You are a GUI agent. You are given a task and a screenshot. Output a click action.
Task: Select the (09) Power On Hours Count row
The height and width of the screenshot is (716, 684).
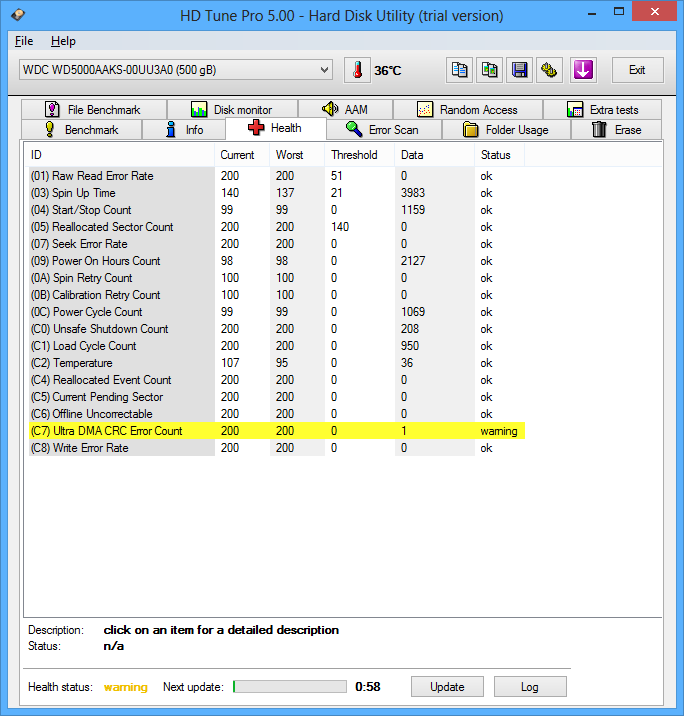coord(277,261)
